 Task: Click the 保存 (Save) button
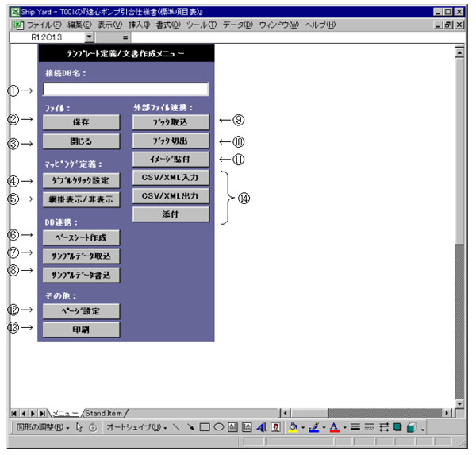tap(81, 122)
